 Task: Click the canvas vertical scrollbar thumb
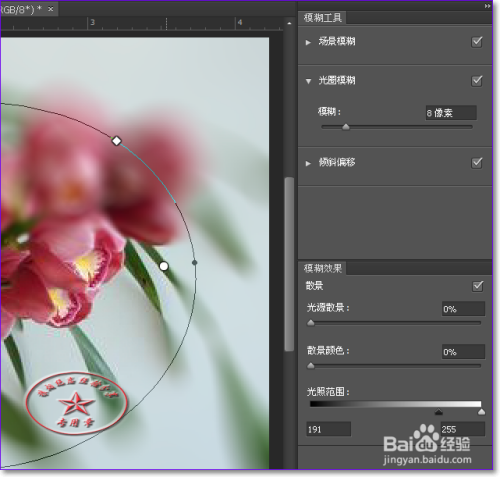(289, 264)
